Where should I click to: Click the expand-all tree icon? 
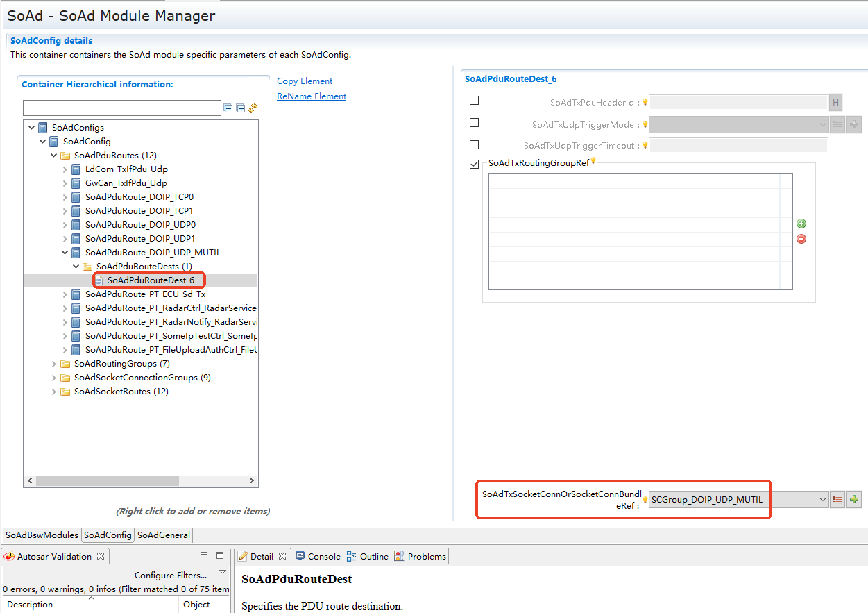[241, 108]
